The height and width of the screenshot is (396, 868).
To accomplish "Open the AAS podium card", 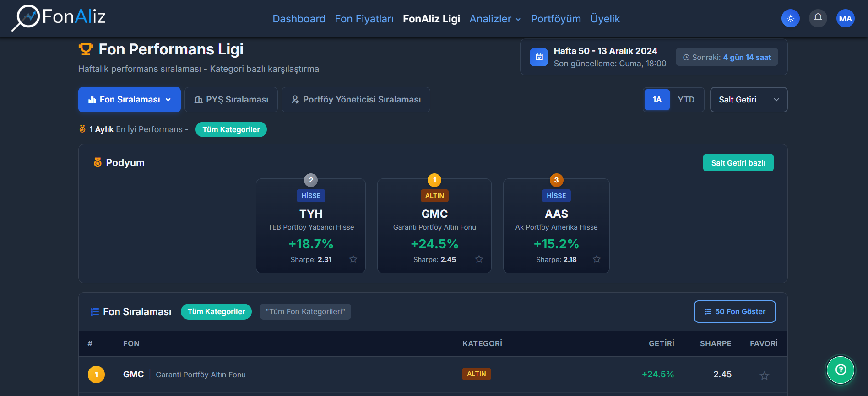I will pos(556,226).
